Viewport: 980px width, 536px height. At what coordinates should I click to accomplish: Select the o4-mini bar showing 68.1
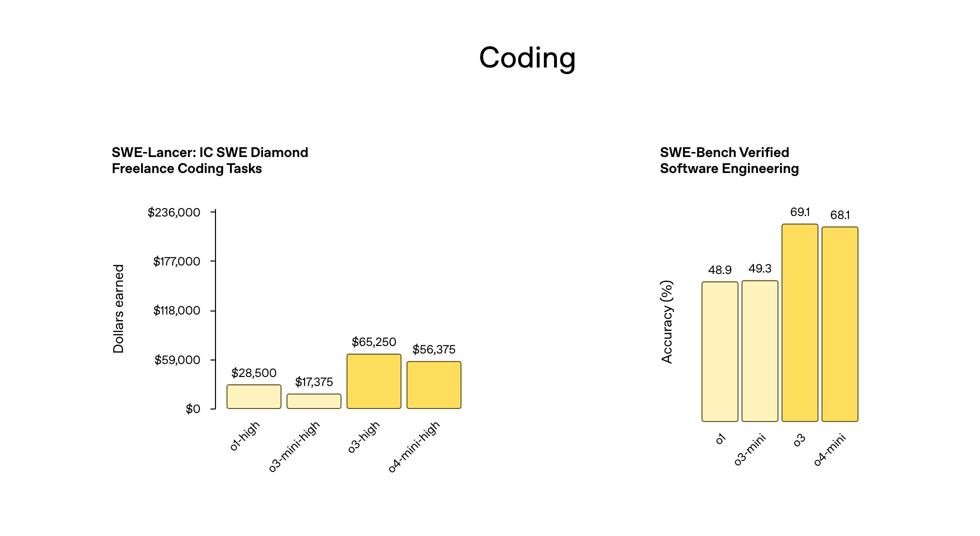coord(840,324)
